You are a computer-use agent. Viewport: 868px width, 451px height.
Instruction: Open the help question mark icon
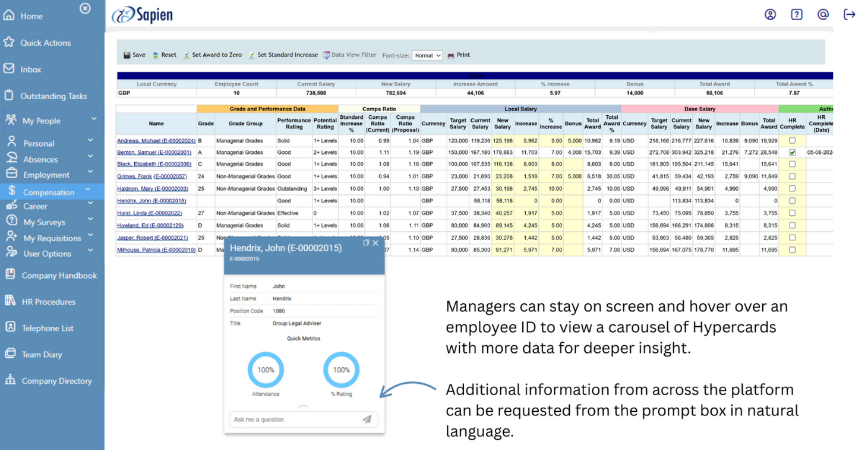[x=796, y=14]
